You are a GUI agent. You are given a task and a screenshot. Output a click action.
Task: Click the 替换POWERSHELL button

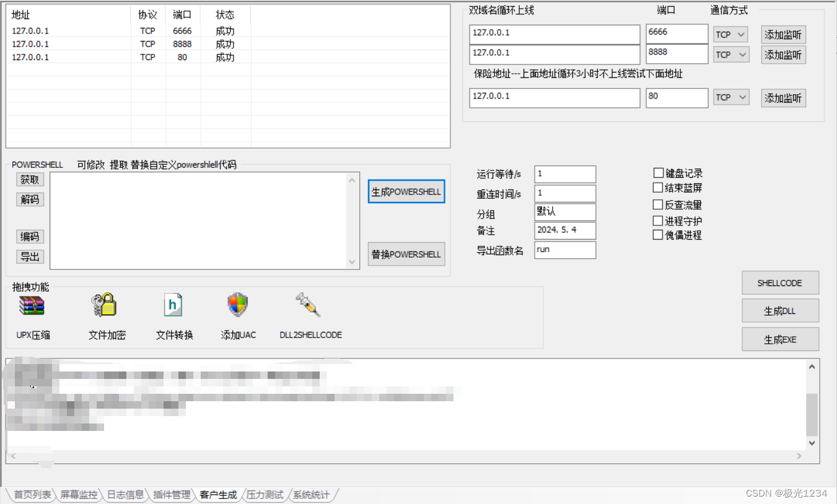406,254
